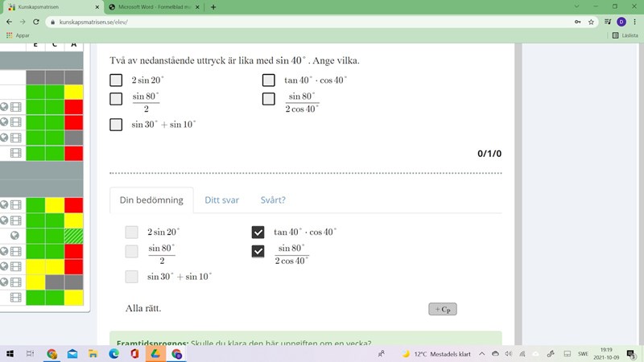Screen dimensions: 644x362
Task: Switch to the Ditt svar tab
Action: click(221, 200)
